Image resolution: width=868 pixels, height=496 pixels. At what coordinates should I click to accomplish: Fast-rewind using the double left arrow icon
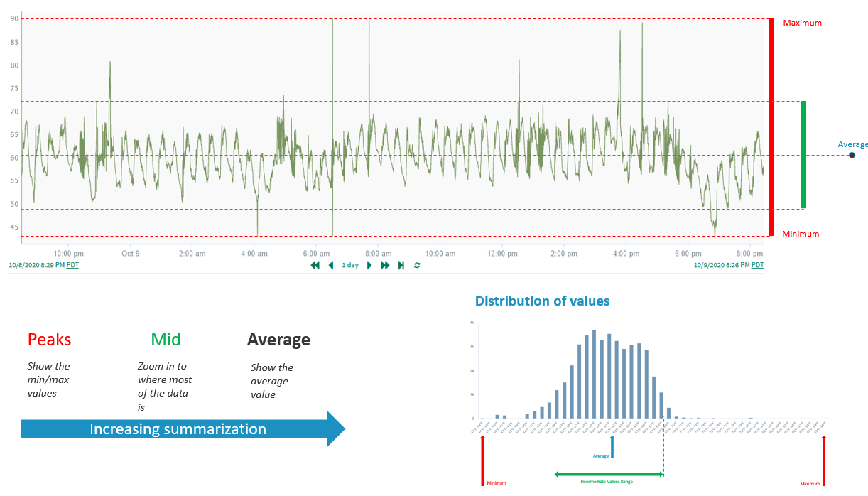point(315,265)
